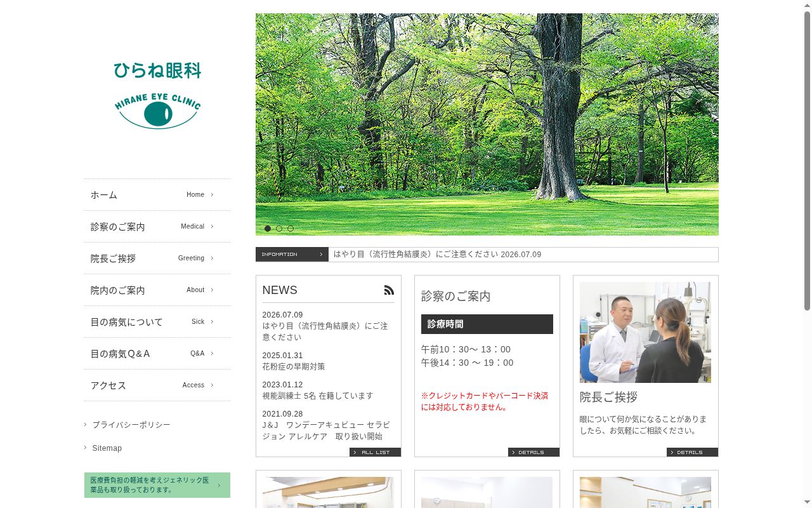This screenshot has width=812, height=508.
Task: Click the 午後14：30 〜 19：00 hours text
Action: pos(468,363)
